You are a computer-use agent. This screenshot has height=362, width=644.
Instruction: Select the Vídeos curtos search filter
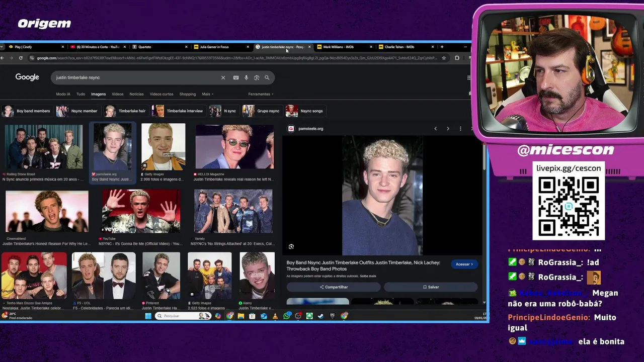pos(162,94)
